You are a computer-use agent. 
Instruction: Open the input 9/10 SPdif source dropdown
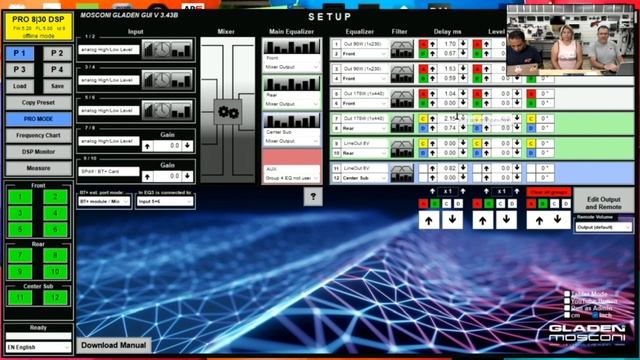tap(109, 171)
